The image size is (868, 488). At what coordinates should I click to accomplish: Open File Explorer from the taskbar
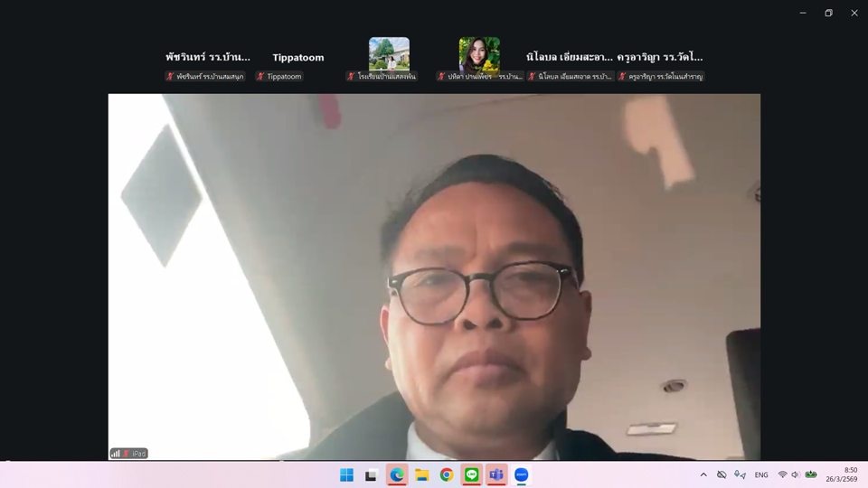click(421, 474)
